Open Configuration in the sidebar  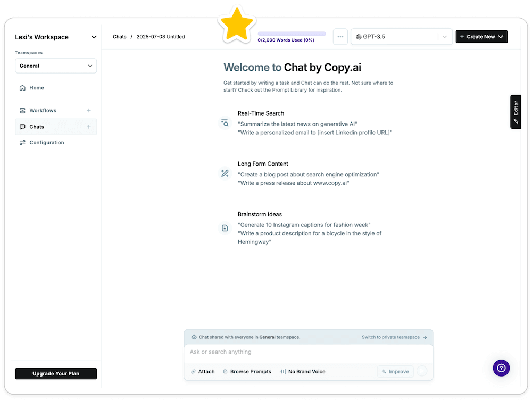[46, 143]
